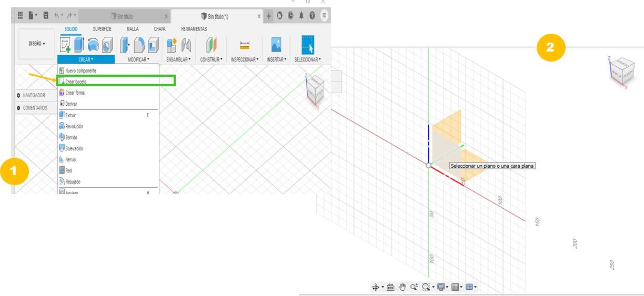
Task: Open the INSERTAR dropdown menu
Action: pyautogui.click(x=277, y=59)
